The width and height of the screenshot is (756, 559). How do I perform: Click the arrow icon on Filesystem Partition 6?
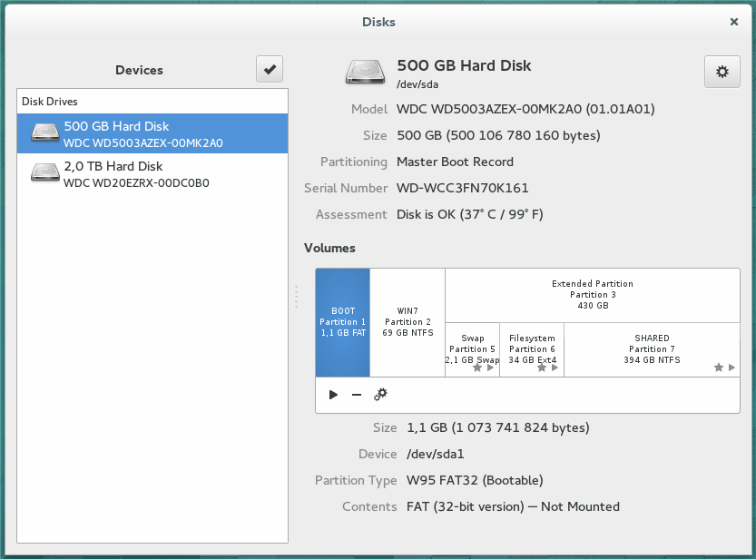[x=555, y=368]
